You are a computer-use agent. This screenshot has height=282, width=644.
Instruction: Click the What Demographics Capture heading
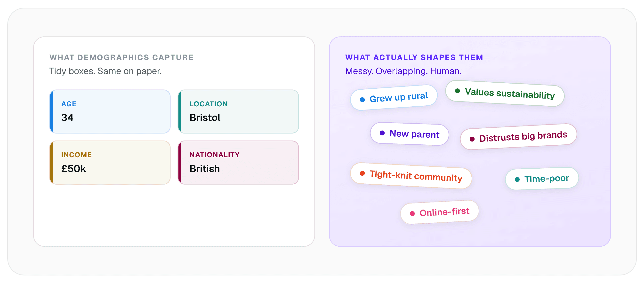coord(121,57)
